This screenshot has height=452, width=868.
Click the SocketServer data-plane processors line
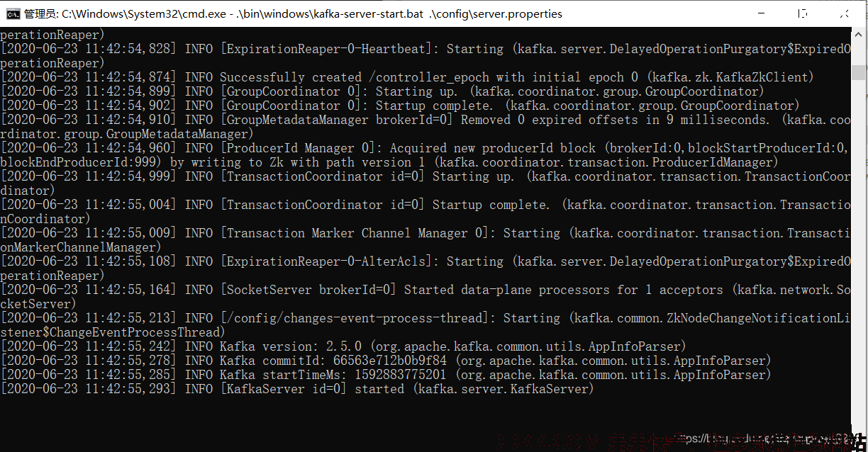tap(425, 297)
